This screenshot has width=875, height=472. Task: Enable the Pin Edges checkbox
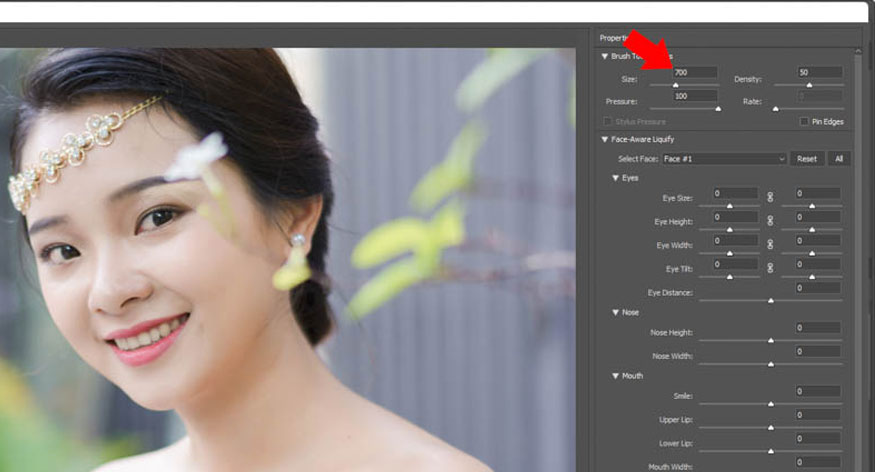[804, 121]
